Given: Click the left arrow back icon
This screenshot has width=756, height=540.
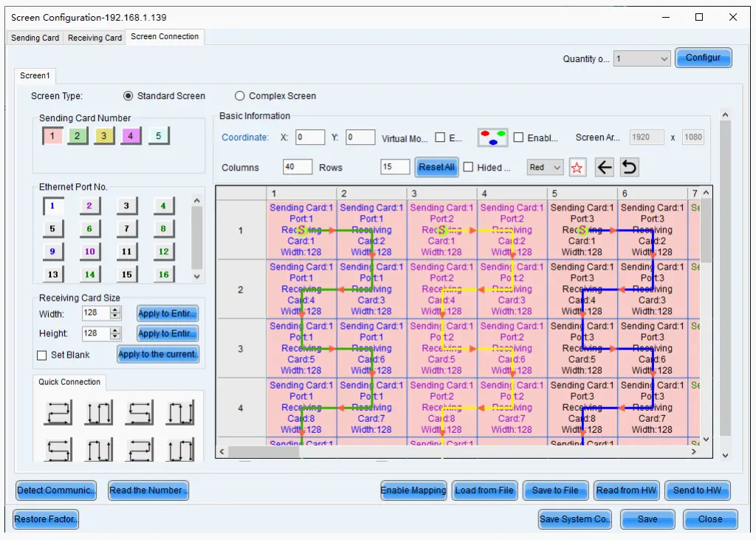Looking at the screenshot, I should pos(604,168).
